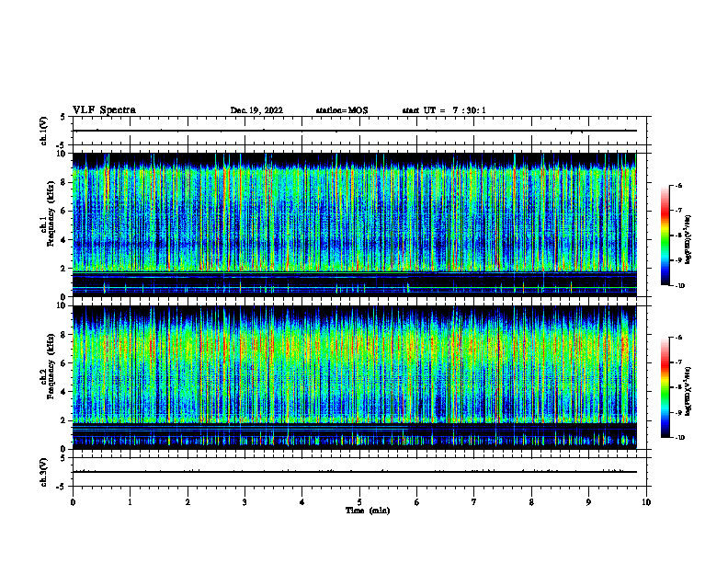This screenshot has height=563, width=728.
Task: Select the ch.2 "Frequency (kHz)" axis label
Action: (x=51, y=366)
